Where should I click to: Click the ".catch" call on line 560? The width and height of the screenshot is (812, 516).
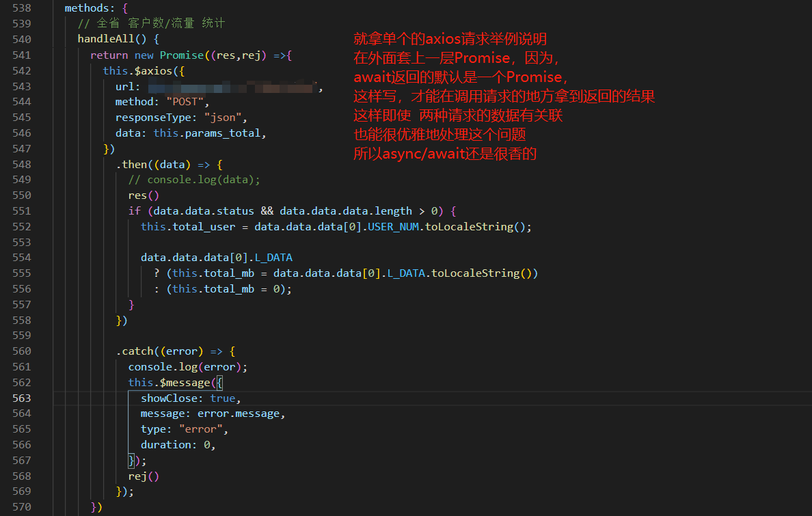click(x=135, y=351)
